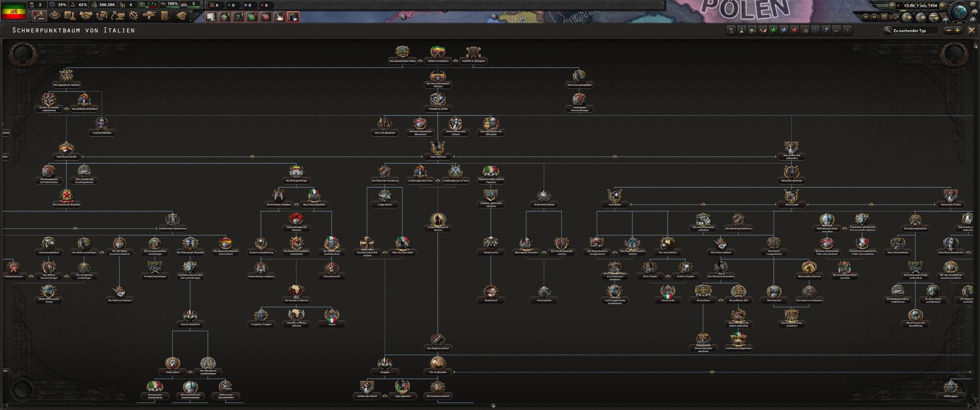Select focus Solide Fortschritte
980x410 pixels.
[438, 54]
